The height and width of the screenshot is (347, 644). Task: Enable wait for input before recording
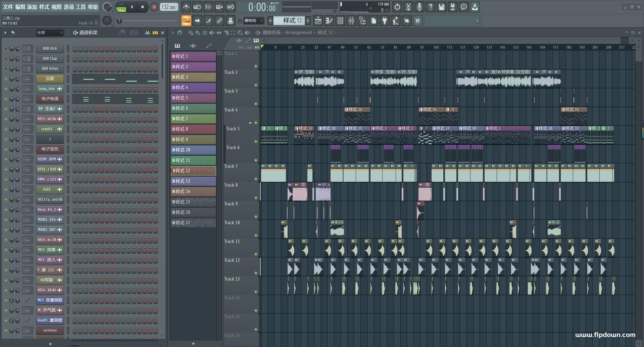[x=197, y=7]
